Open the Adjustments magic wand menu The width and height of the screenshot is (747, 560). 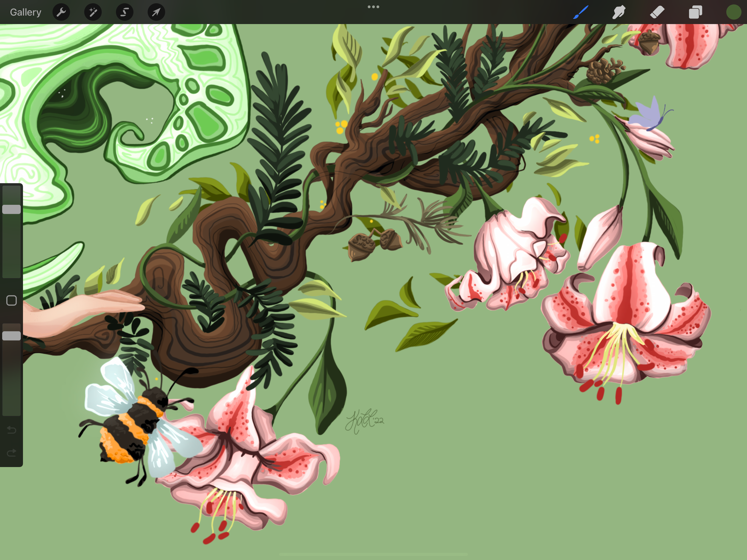pyautogui.click(x=93, y=12)
